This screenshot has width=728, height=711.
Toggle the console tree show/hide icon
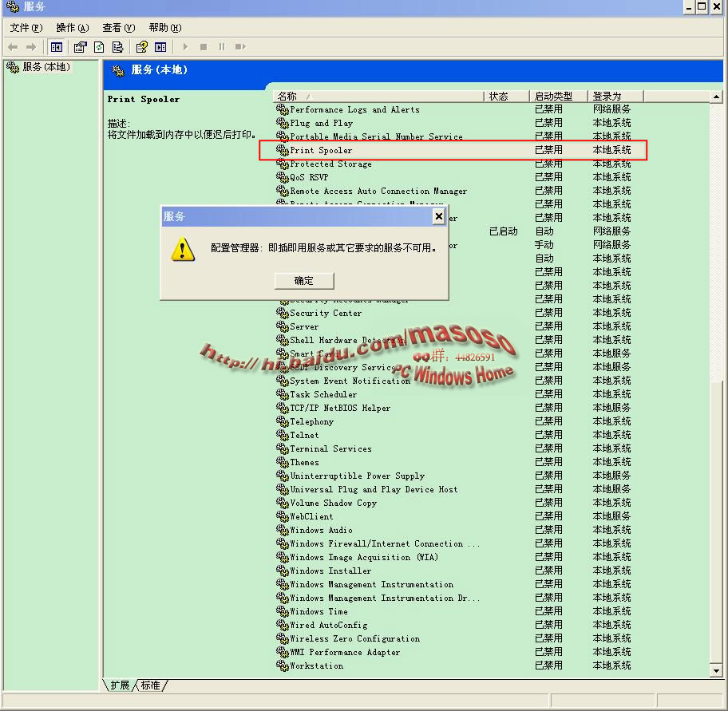(57, 47)
